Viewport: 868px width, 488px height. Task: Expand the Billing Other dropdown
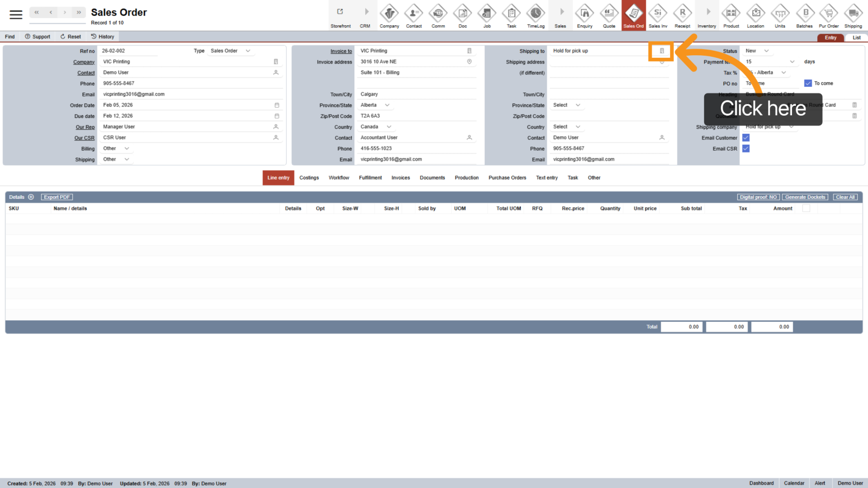(x=116, y=149)
